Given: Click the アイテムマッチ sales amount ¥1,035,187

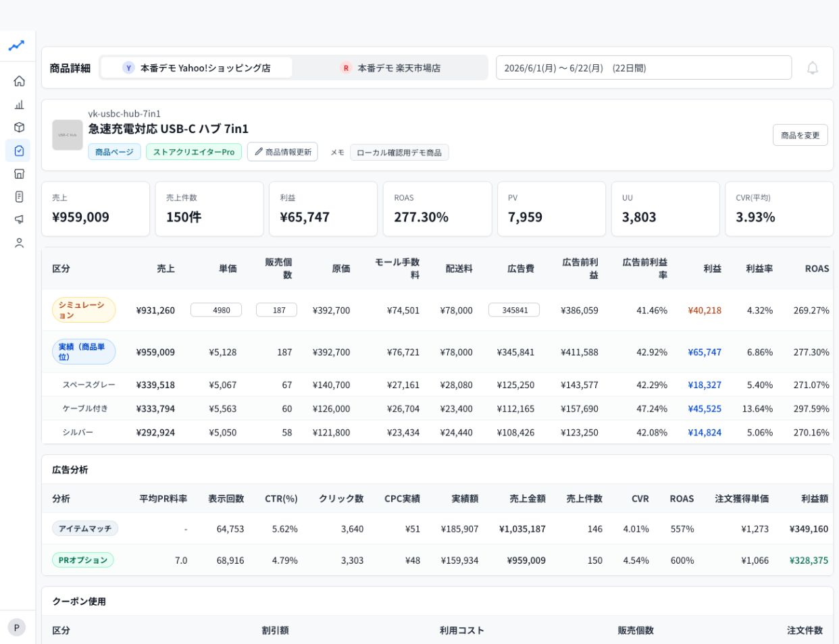Looking at the screenshot, I should click(x=522, y=529).
